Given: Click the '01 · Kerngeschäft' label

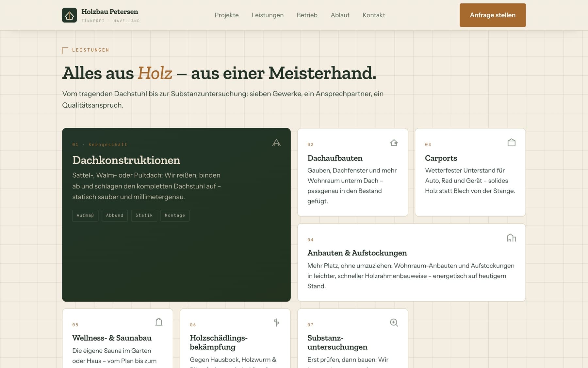Looking at the screenshot, I should tap(100, 145).
